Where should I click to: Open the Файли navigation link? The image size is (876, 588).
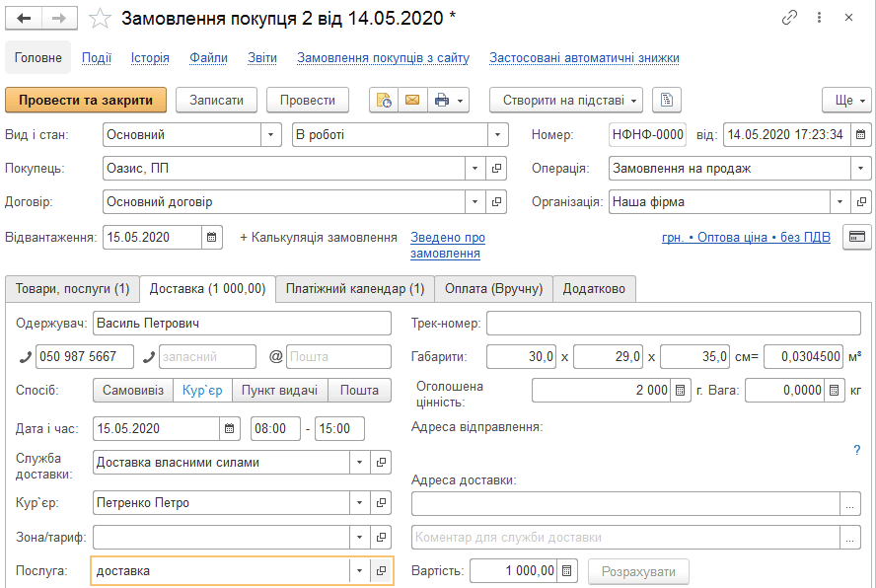tap(208, 57)
